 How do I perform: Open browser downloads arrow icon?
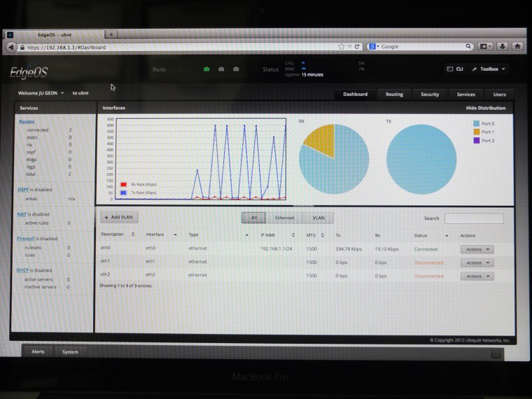point(503,46)
